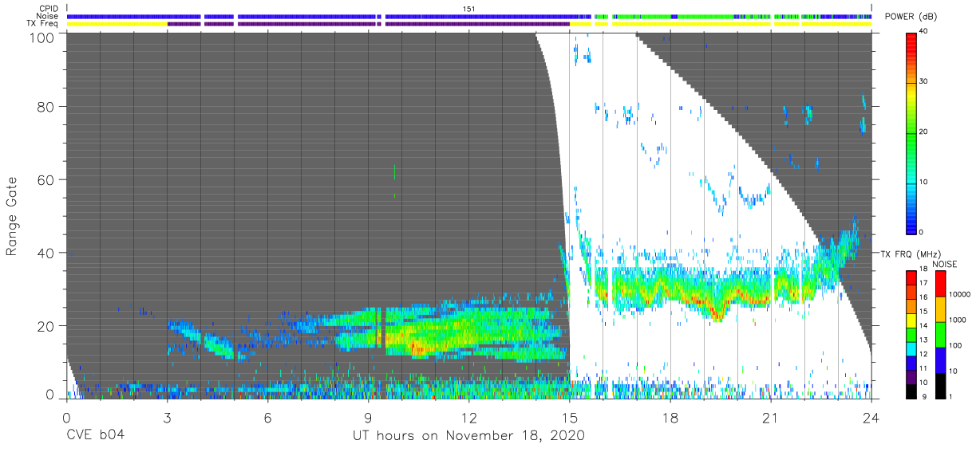The image size is (980, 452).
Task: Click the '1000' tick on NOISE scale
Action: click(957, 321)
